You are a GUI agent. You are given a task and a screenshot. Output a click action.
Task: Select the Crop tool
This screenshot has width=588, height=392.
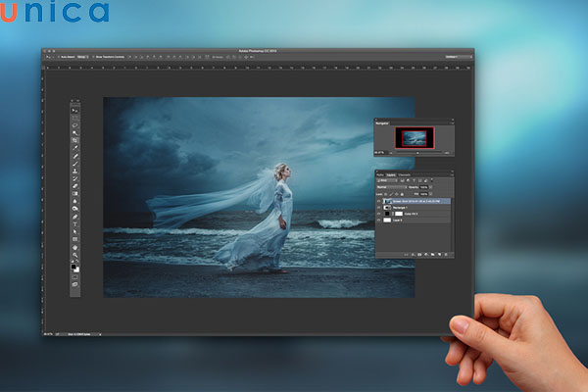point(75,140)
